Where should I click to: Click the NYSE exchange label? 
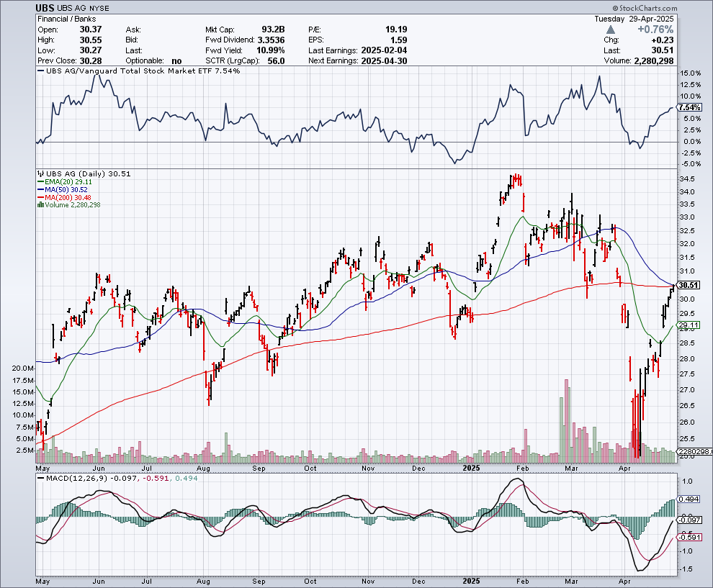(x=99, y=8)
